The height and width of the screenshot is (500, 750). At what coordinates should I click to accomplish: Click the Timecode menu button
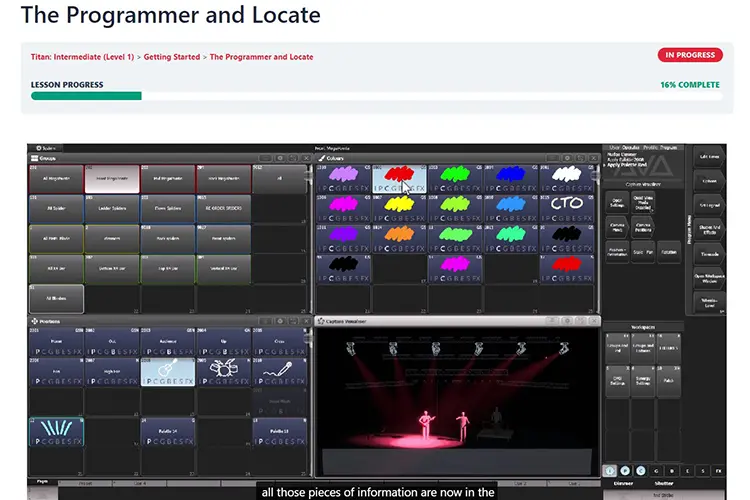coord(709,254)
